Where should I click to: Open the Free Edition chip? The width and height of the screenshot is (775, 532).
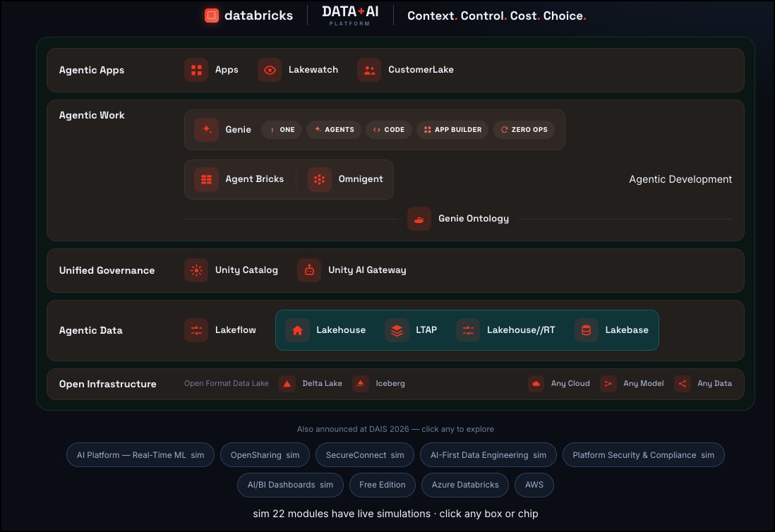pos(382,485)
